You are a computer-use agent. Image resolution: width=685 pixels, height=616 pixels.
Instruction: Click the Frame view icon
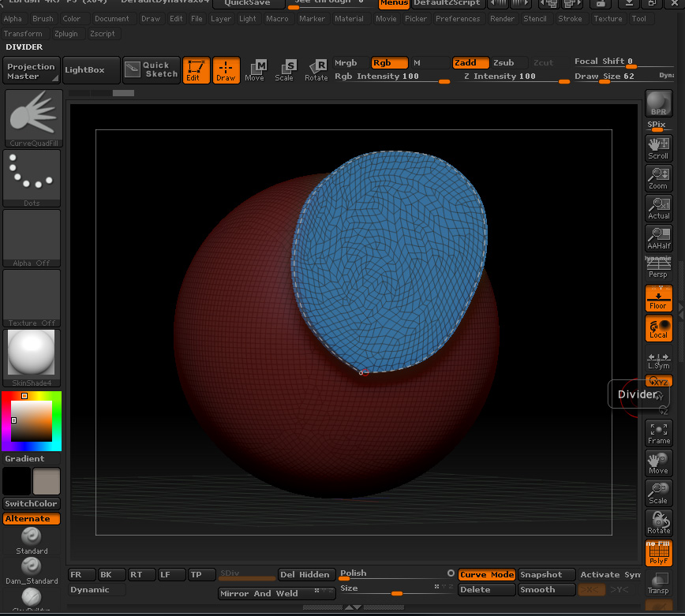[658, 433]
